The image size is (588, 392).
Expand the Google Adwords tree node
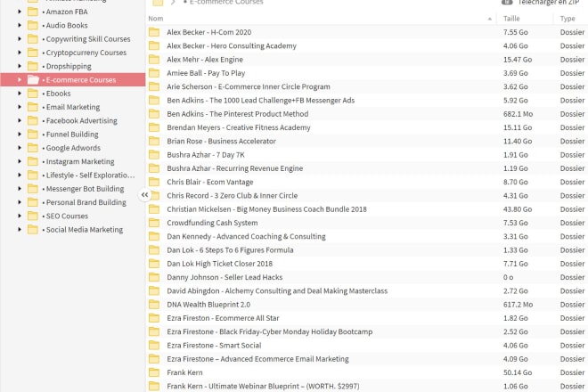[20, 148]
